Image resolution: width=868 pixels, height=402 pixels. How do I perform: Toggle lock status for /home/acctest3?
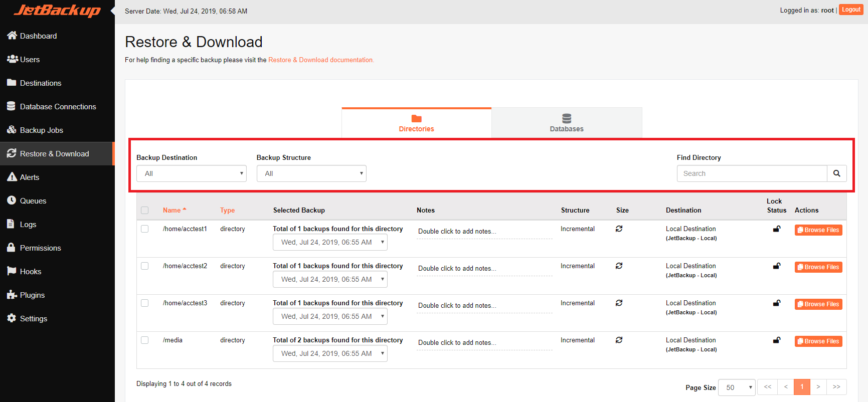777,303
